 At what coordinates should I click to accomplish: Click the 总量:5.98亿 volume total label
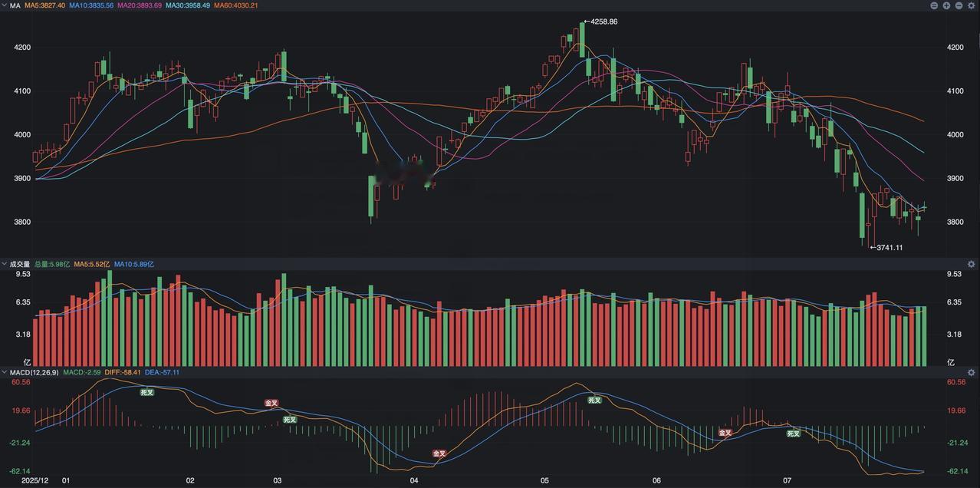tap(52, 264)
